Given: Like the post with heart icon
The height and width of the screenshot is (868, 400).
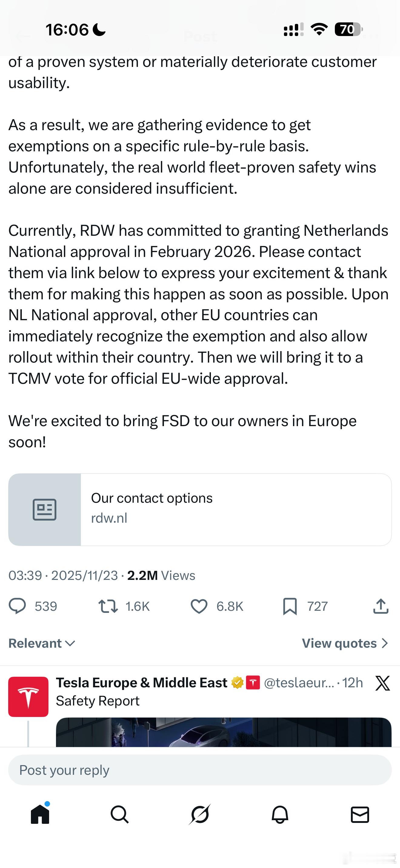Looking at the screenshot, I should coord(199,606).
